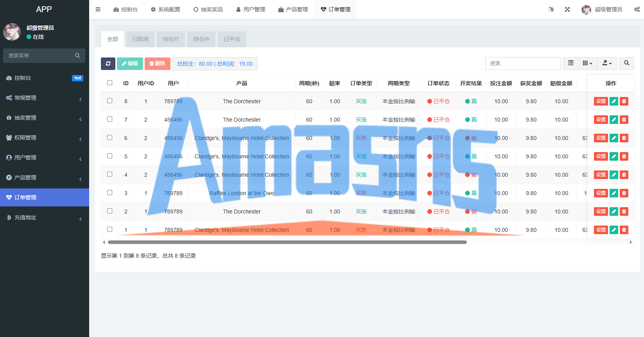The image size is (644, 337).
Task: Edit order ID 2 with pencil icon
Action: tap(614, 212)
